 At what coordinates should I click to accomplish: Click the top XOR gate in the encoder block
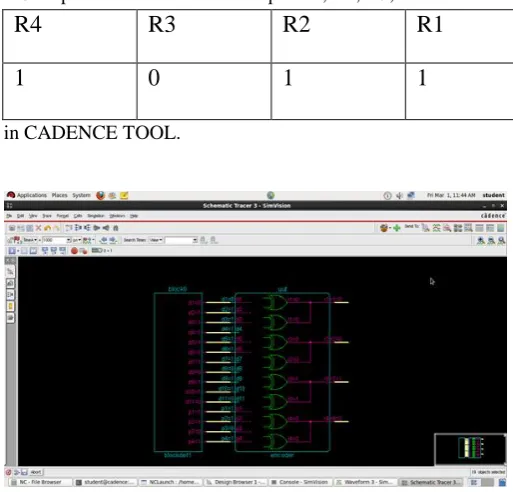point(275,303)
